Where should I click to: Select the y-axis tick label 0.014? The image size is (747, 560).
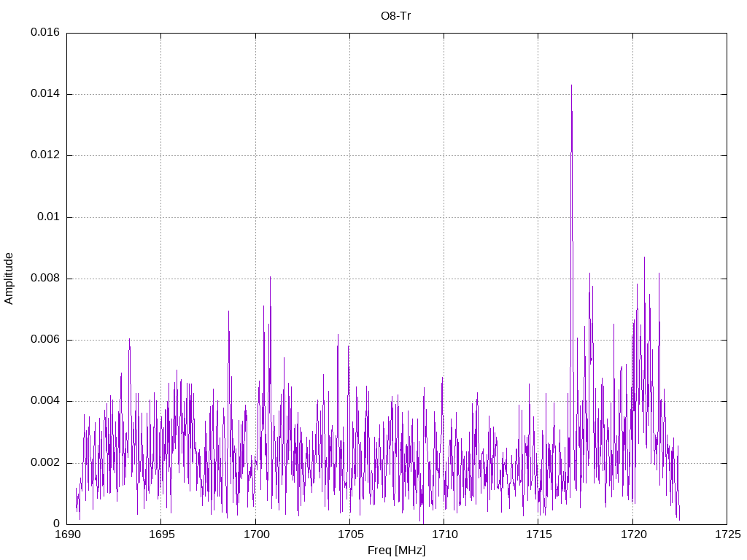(x=44, y=94)
